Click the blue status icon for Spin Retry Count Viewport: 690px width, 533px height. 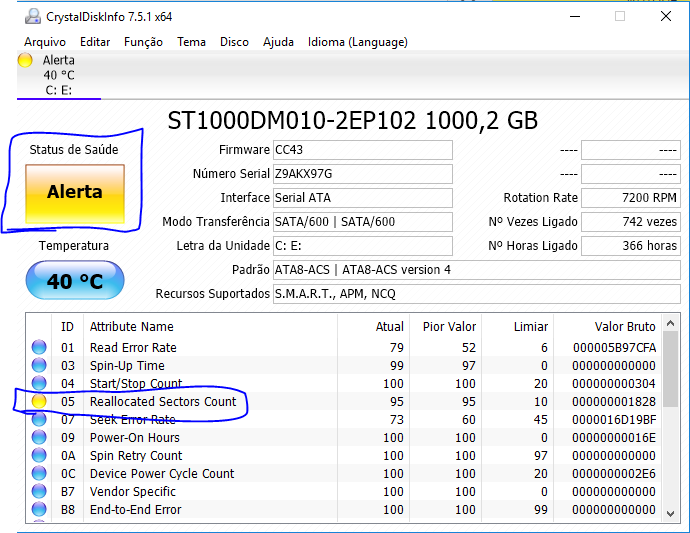click(x=39, y=456)
